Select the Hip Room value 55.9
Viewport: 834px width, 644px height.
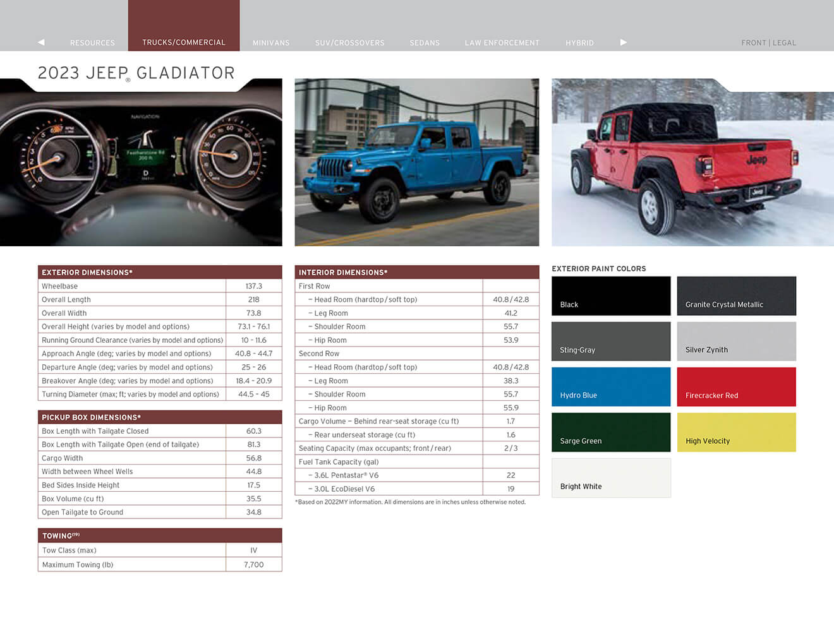point(511,408)
